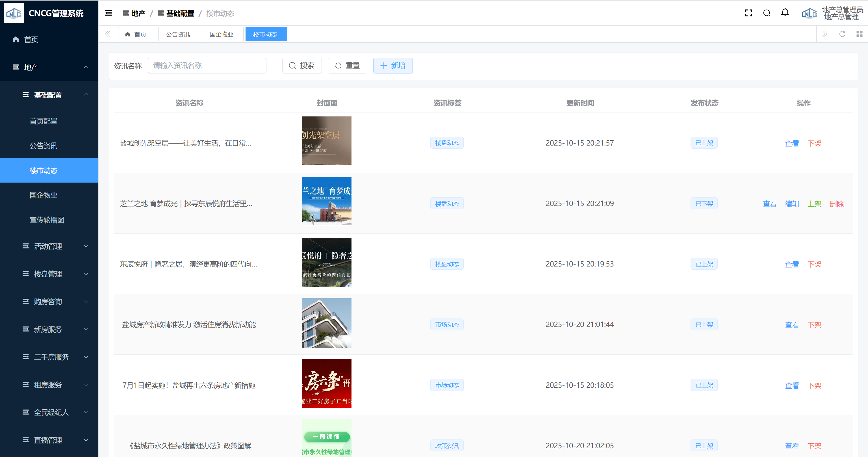Viewport: 868px width, 457px height.
Task: Click the sidebar collapse hamburger icon
Action: click(x=108, y=13)
